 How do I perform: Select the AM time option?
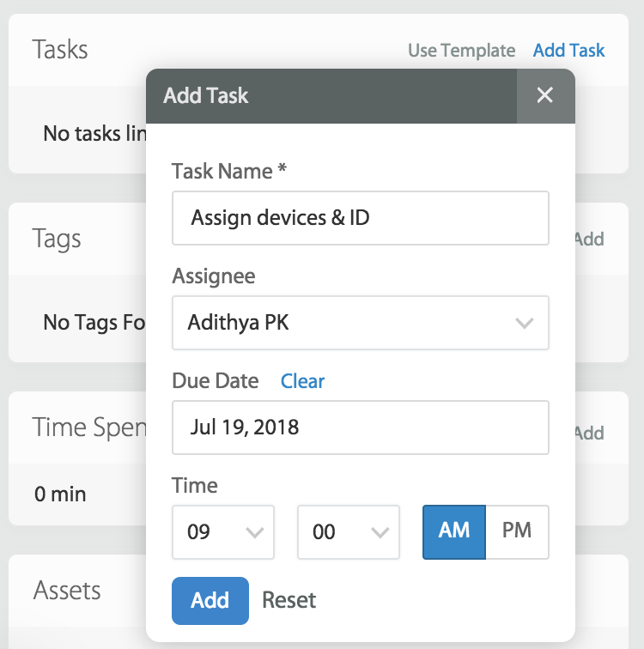point(454,531)
